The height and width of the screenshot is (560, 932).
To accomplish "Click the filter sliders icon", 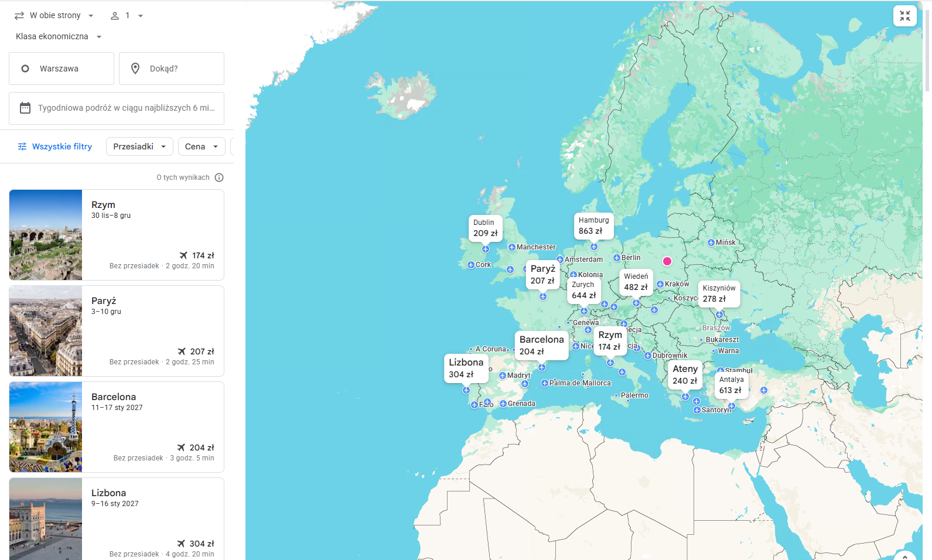I will pos(22,146).
